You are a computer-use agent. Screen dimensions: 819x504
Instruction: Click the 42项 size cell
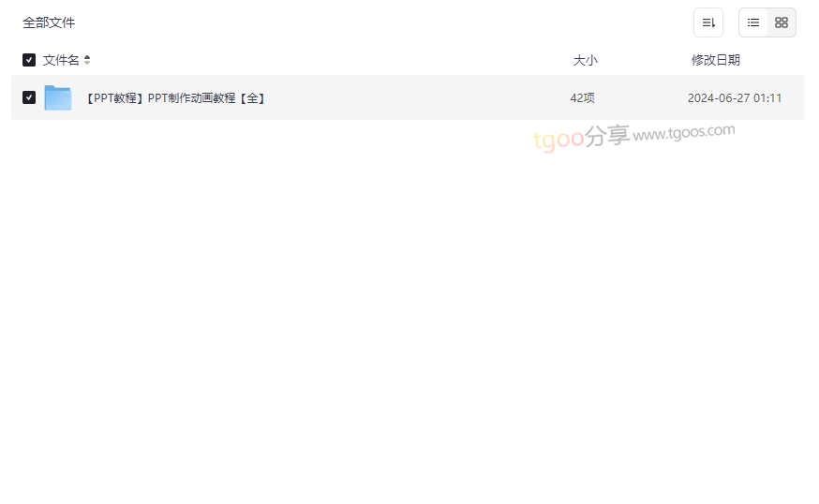[x=582, y=98]
